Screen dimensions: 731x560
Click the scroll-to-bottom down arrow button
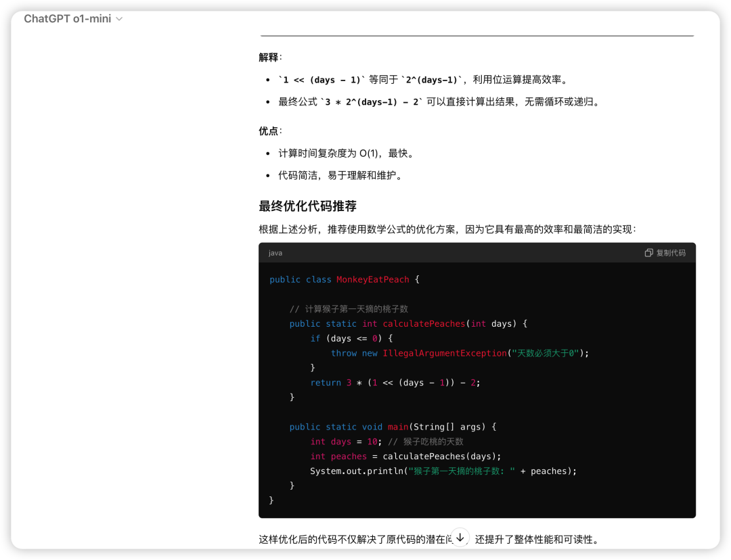coord(460,538)
